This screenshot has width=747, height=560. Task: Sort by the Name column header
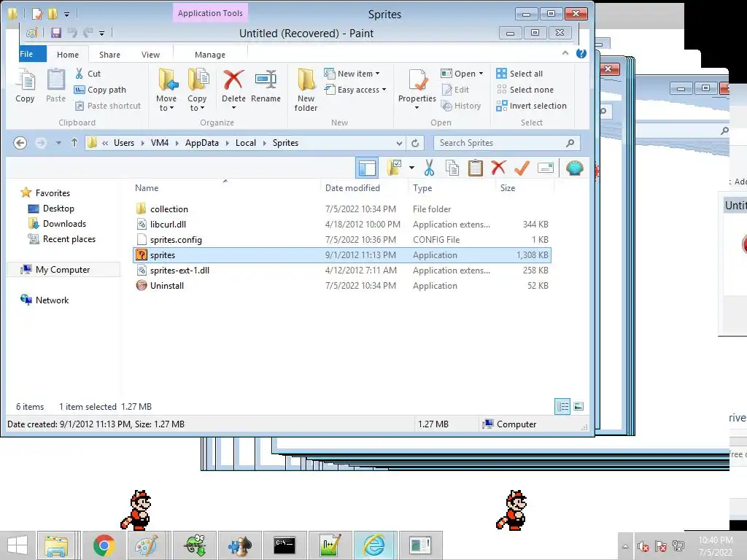click(147, 188)
